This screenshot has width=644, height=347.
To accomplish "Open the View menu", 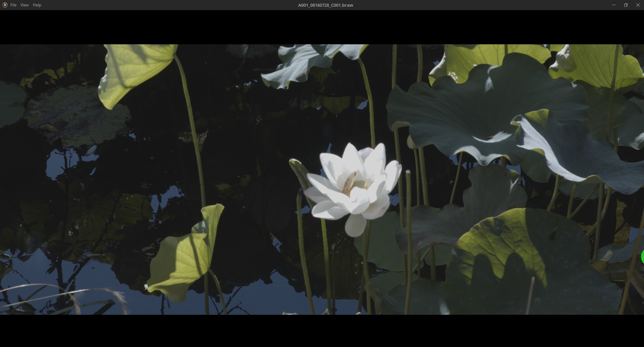I will [x=24, y=5].
